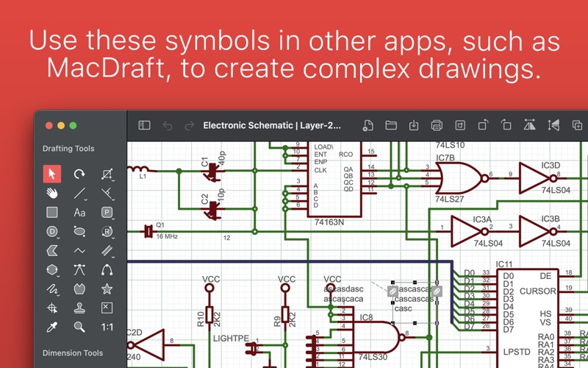Toggle the sidebar panel icon

tap(144, 125)
